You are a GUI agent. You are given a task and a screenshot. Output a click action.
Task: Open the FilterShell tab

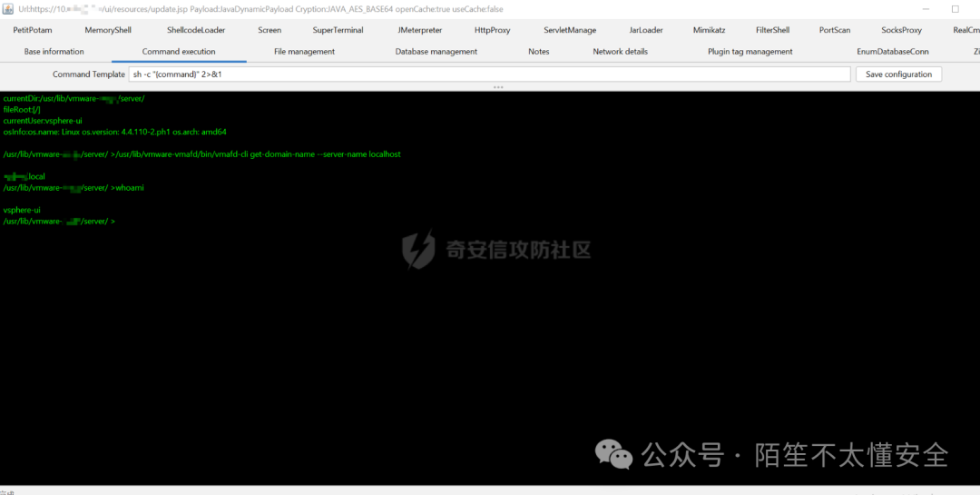pyautogui.click(x=772, y=30)
